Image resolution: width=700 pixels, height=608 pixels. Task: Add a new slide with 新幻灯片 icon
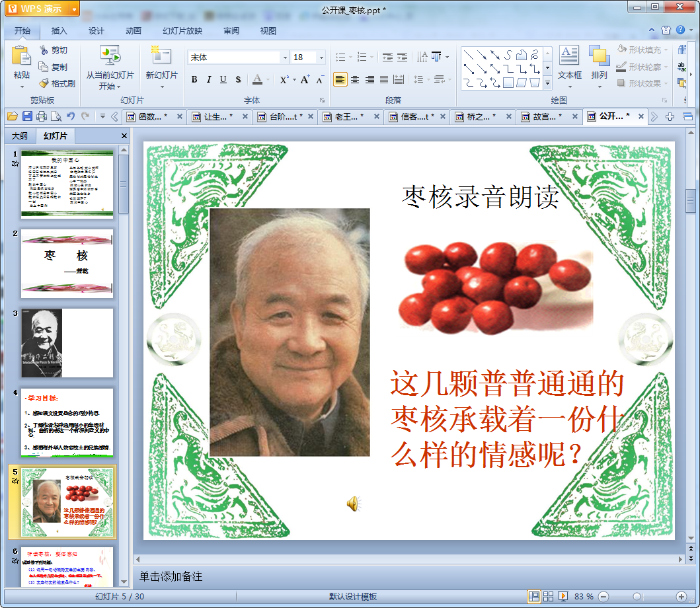[x=161, y=56]
